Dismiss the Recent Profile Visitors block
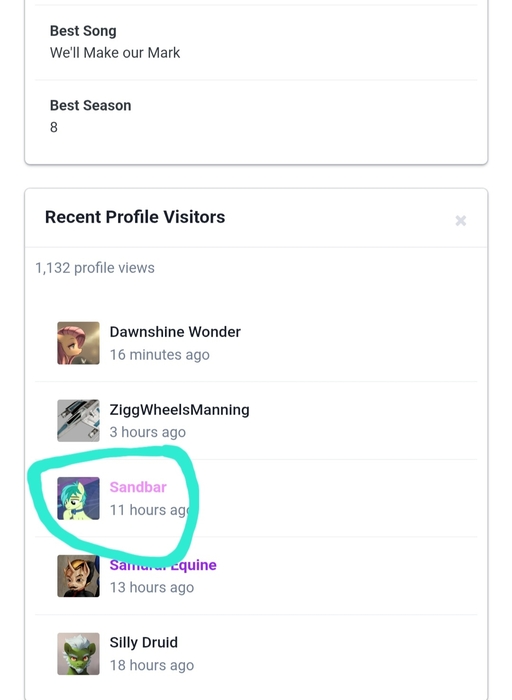 tap(461, 221)
